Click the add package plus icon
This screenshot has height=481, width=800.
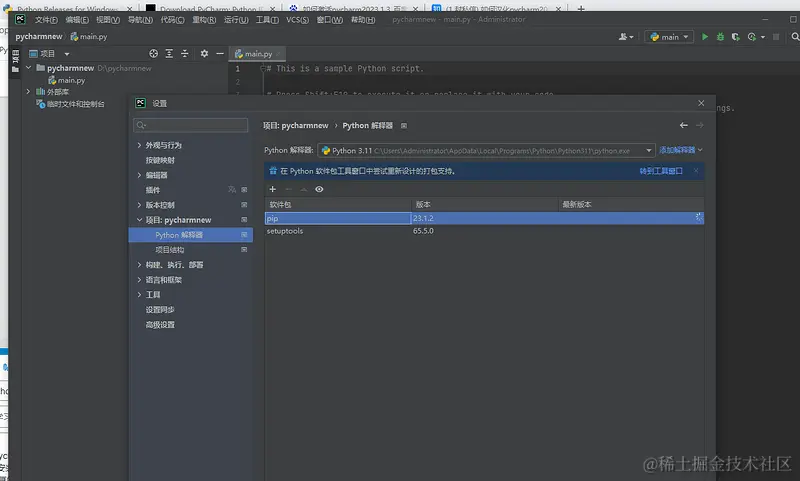click(272, 189)
